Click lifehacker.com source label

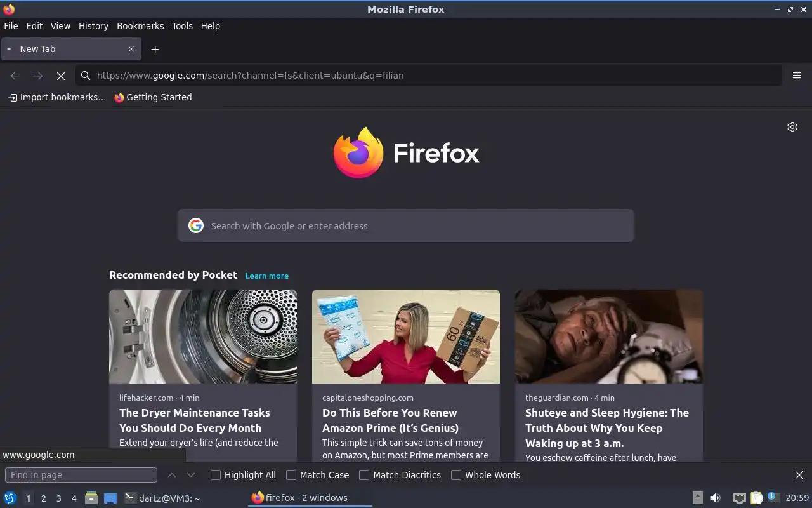click(x=147, y=398)
